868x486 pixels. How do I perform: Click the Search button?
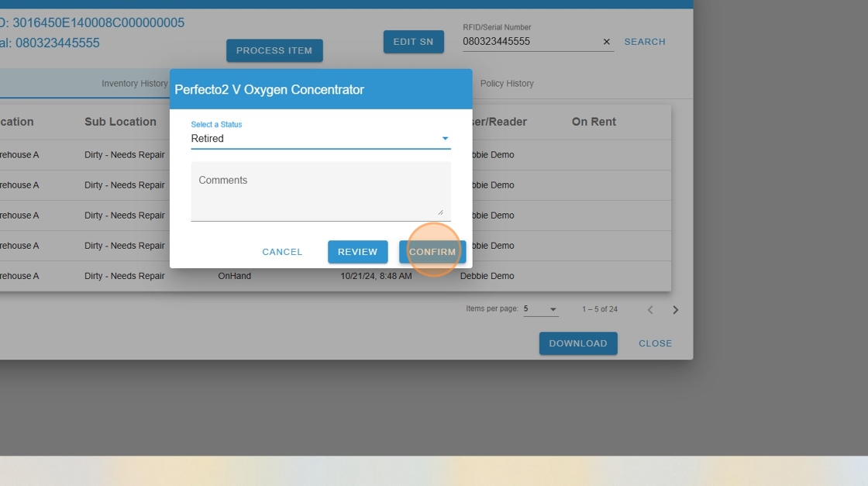tap(645, 42)
